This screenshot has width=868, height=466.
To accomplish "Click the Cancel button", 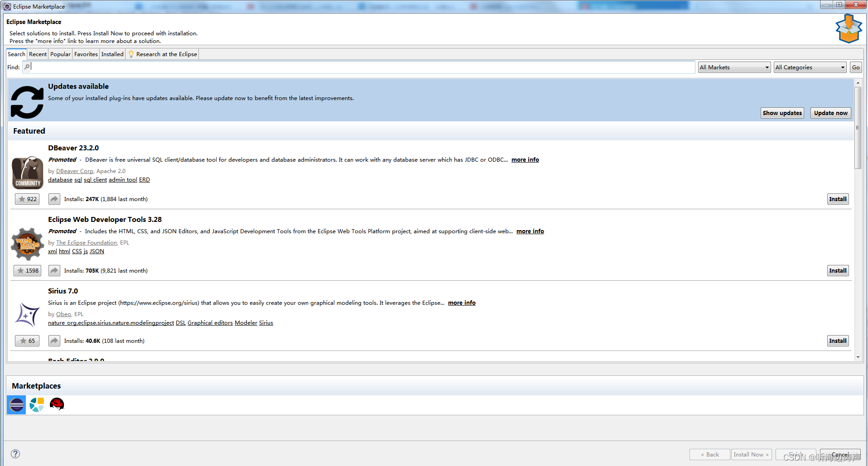I will tap(840, 454).
